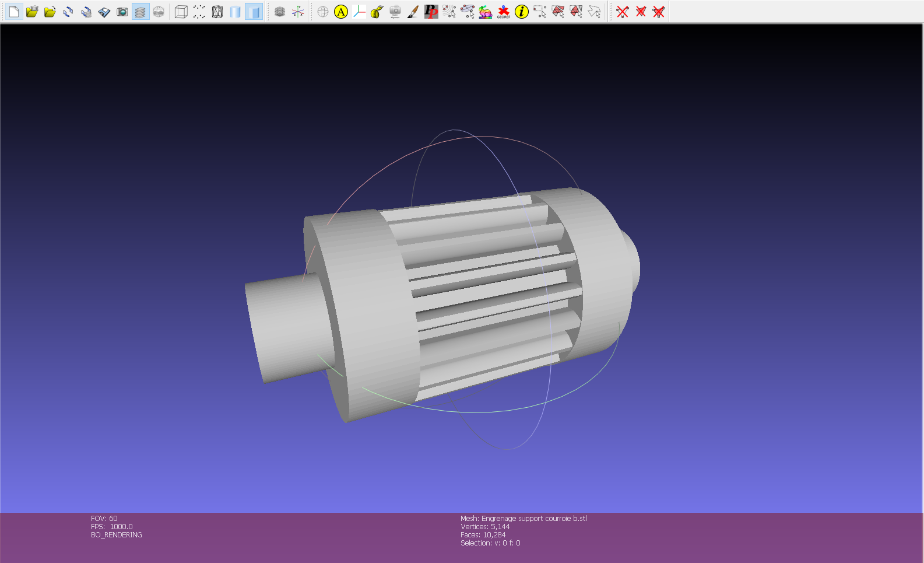Click the Import Mesh folder icon
This screenshot has height=563, width=924.
pyautogui.click(x=50, y=12)
